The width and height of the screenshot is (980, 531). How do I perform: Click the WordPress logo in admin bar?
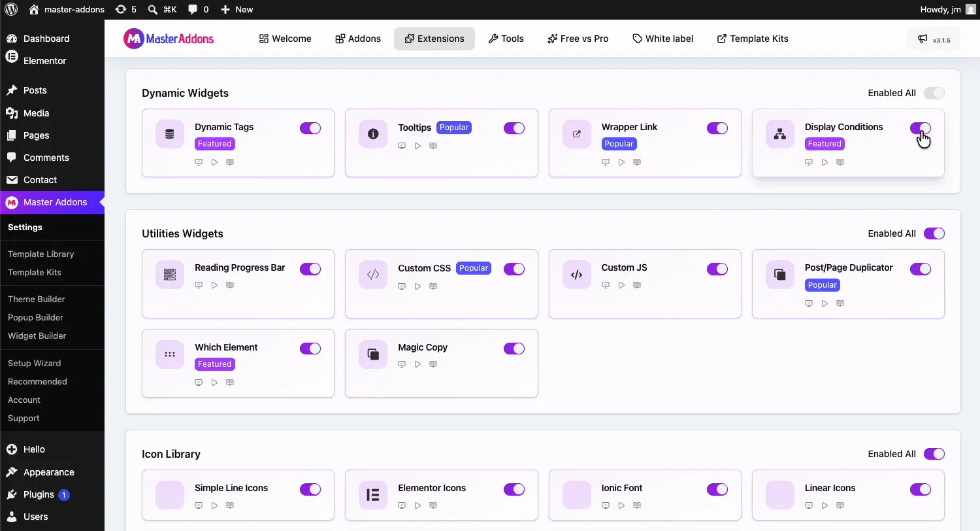pyautogui.click(x=11, y=9)
